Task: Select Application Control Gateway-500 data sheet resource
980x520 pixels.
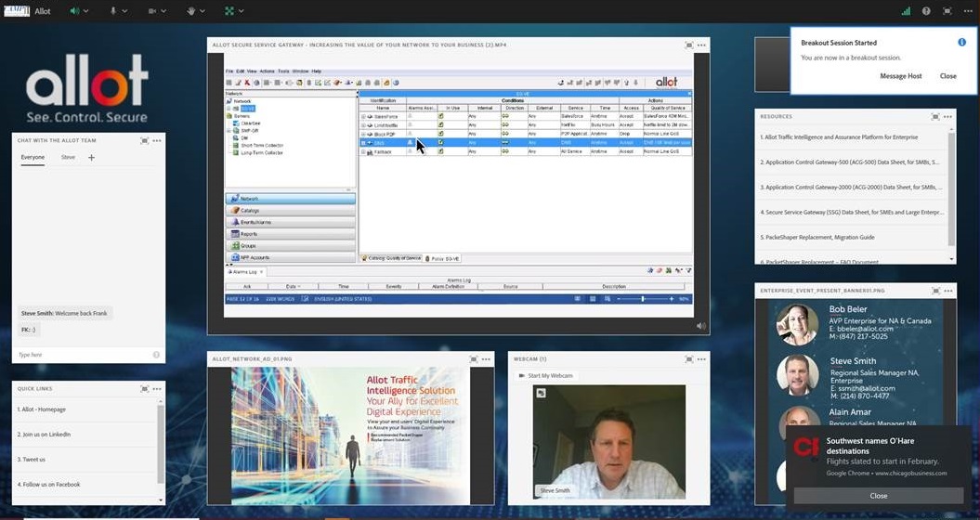Action: pyautogui.click(x=851, y=162)
